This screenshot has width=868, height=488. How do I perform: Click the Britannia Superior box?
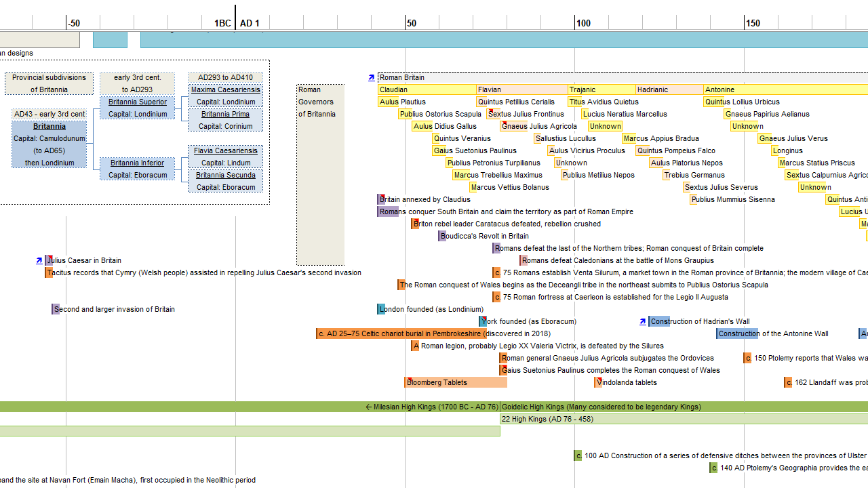click(138, 102)
